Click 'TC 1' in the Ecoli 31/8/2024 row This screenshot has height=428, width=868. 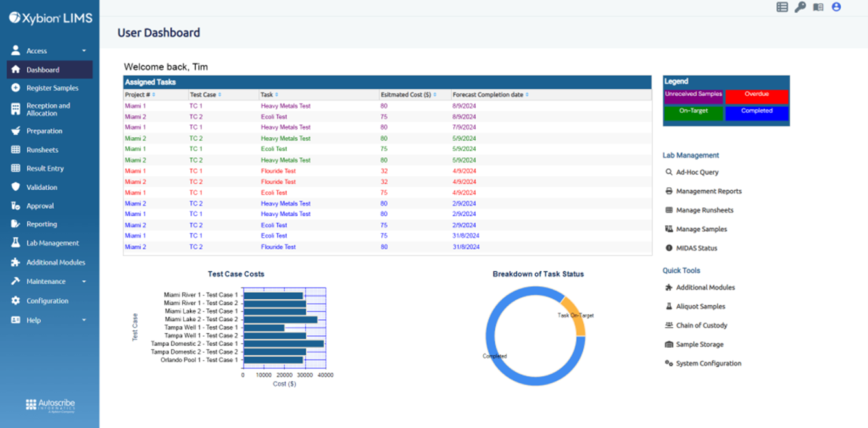coord(196,236)
